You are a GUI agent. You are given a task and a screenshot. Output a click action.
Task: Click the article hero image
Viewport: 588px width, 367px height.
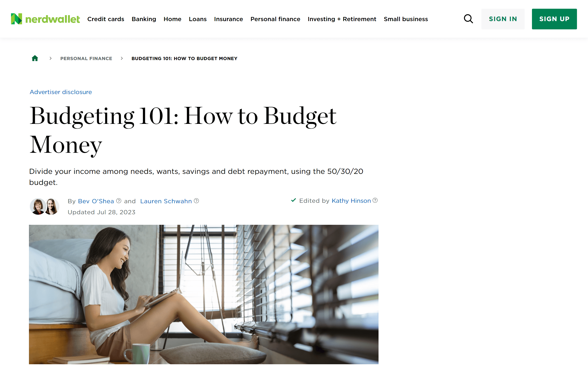tap(204, 294)
